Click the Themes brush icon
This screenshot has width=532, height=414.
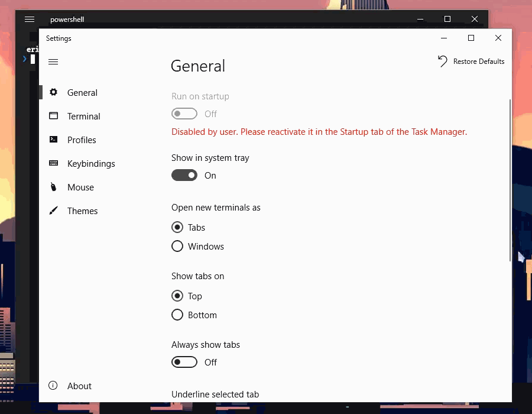pyautogui.click(x=53, y=211)
